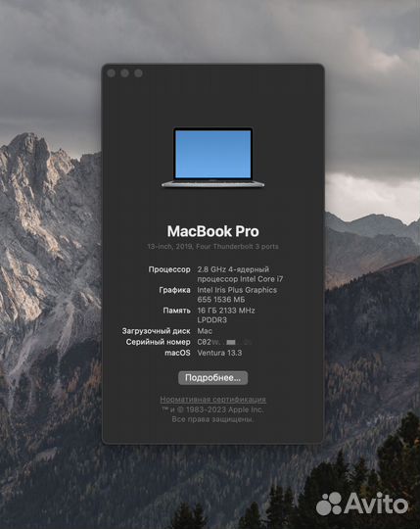420x529 pixels.
Task: Click 'Intel Iris Plus Graphics' value
Action: (x=237, y=290)
